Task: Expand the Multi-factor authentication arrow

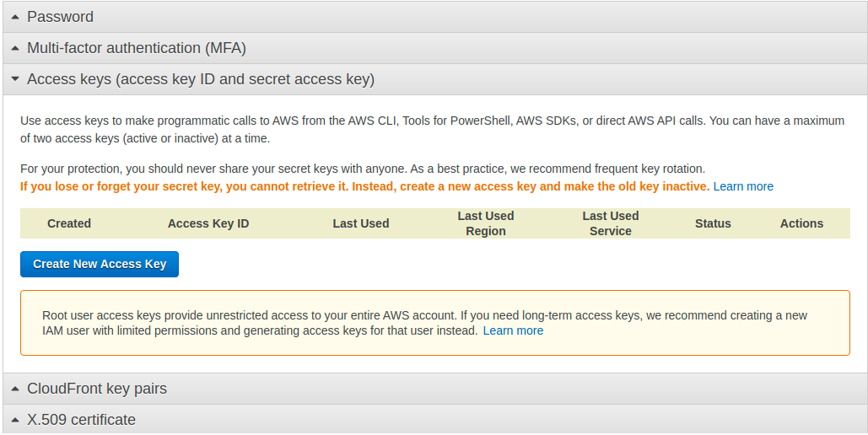Action: pyautogui.click(x=15, y=48)
